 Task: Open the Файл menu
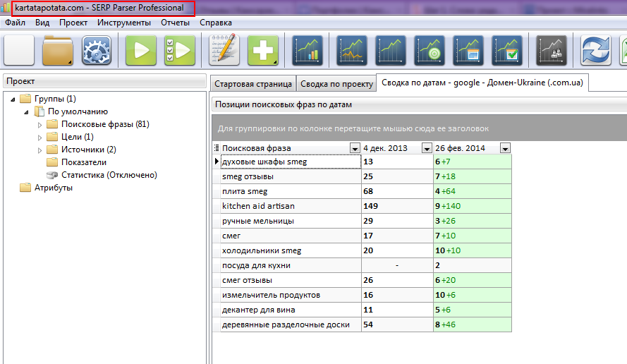[16, 23]
